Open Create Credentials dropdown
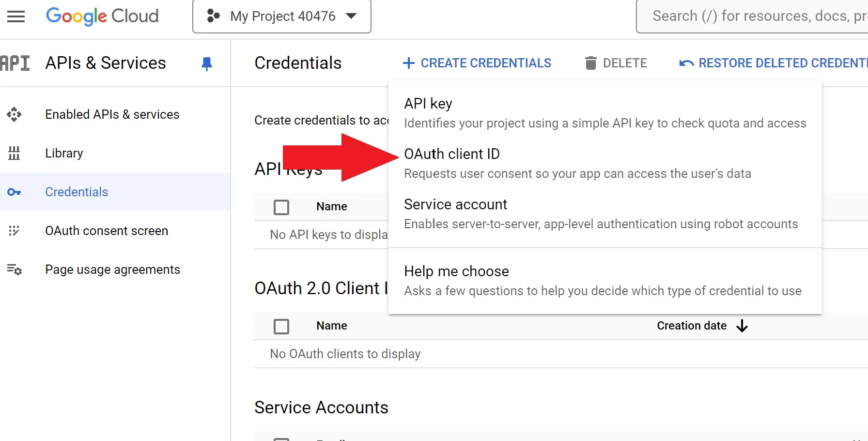The image size is (868, 441). (x=477, y=63)
